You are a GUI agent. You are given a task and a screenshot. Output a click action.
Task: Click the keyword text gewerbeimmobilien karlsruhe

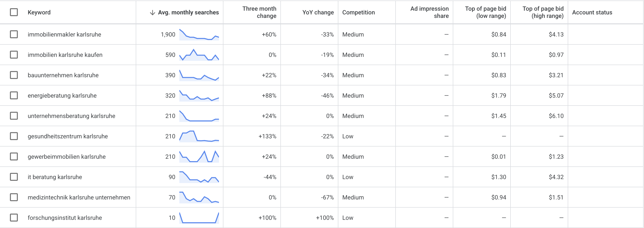tap(66, 157)
